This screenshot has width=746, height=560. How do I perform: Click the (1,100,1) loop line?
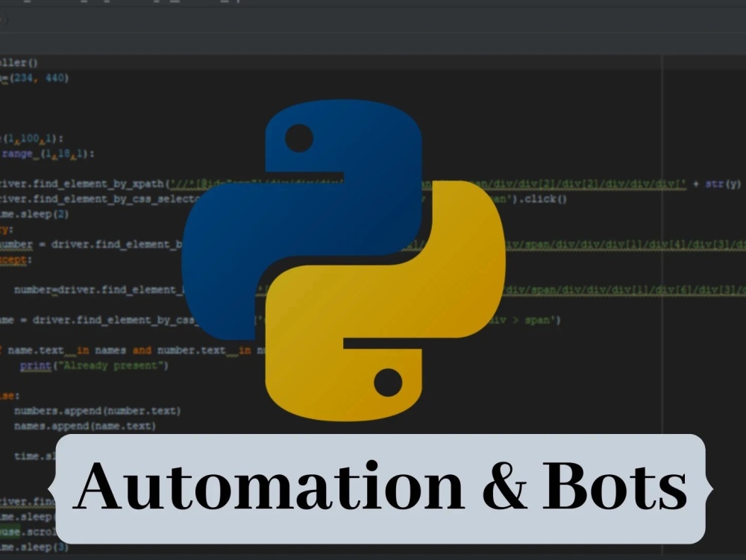pyautogui.click(x=32, y=139)
